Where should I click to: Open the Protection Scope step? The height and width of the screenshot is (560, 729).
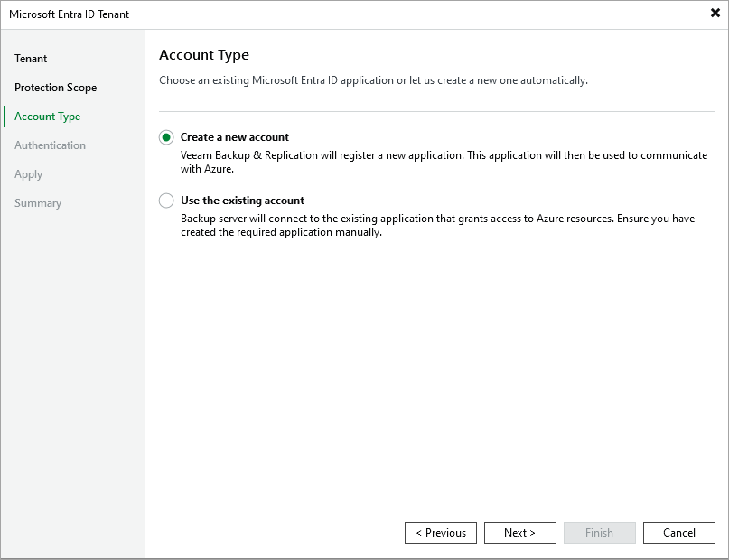pos(56,87)
